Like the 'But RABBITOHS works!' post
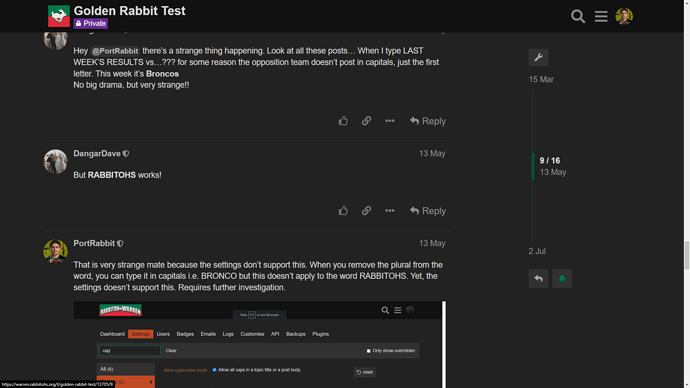 (343, 211)
